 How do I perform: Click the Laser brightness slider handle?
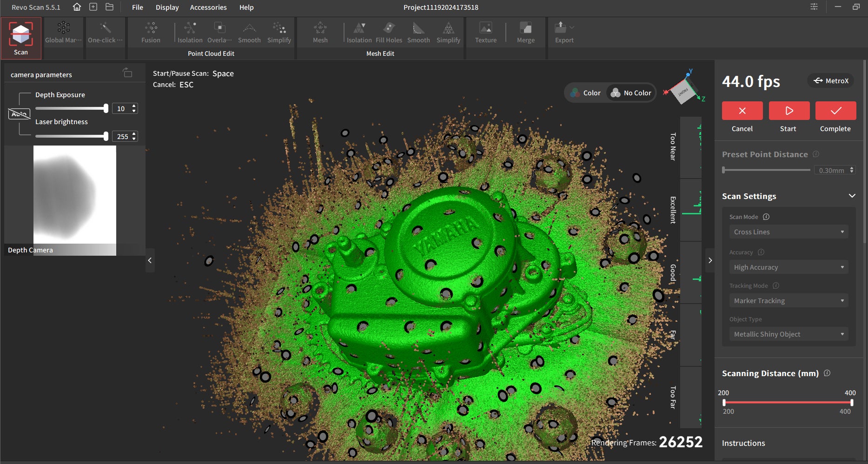pyautogui.click(x=106, y=136)
